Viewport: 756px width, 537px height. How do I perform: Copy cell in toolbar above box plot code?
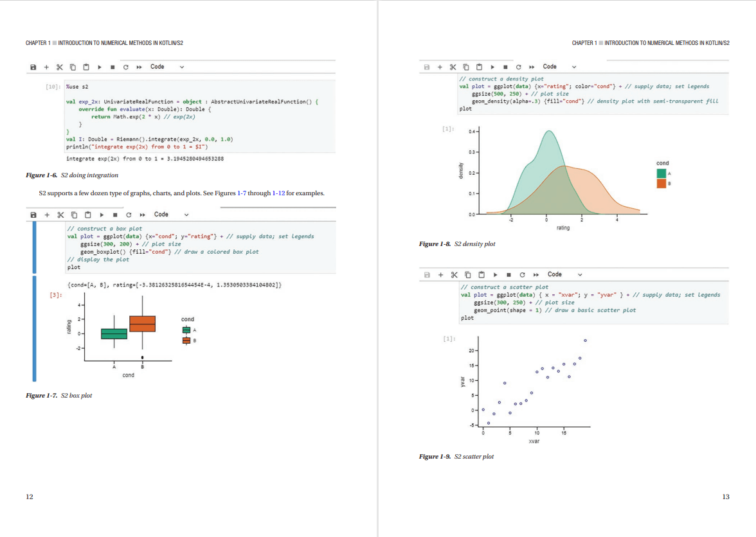tap(75, 215)
